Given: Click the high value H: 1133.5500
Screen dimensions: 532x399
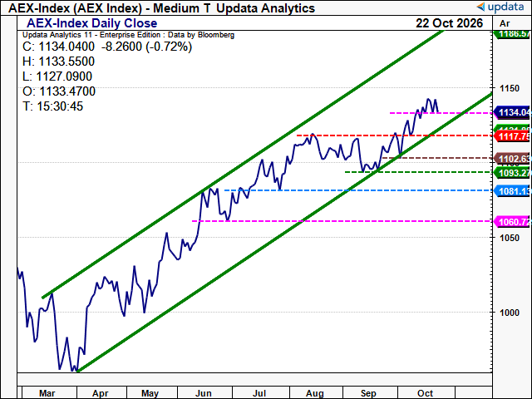Looking at the screenshot, I should pyautogui.click(x=58, y=62).
